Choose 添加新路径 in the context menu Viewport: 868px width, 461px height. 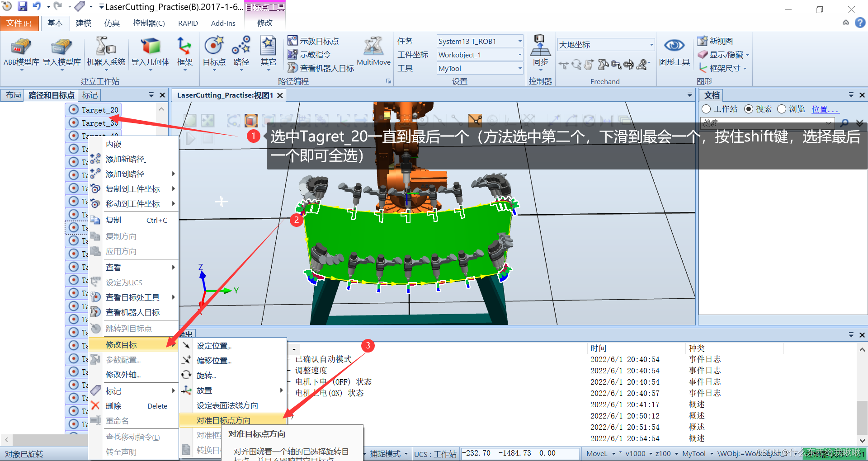(133, 159)
